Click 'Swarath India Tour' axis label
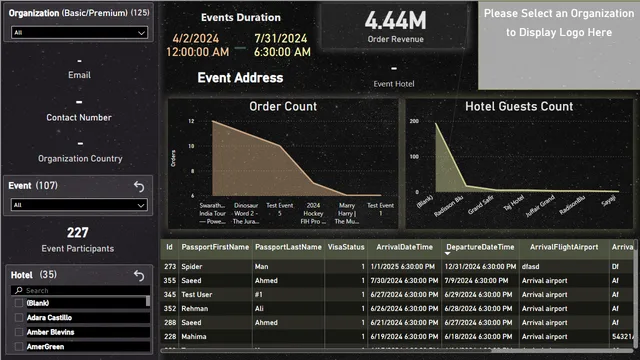 click(212, 213)
